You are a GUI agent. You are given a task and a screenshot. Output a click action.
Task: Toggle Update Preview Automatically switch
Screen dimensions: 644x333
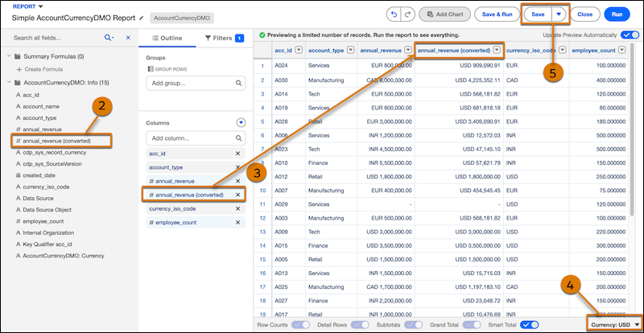630,35
